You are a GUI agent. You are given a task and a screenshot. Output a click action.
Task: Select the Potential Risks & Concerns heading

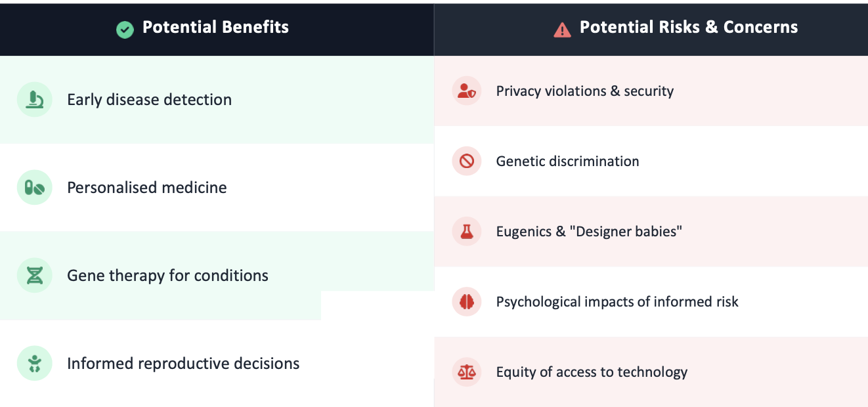(x=689, y=27)
